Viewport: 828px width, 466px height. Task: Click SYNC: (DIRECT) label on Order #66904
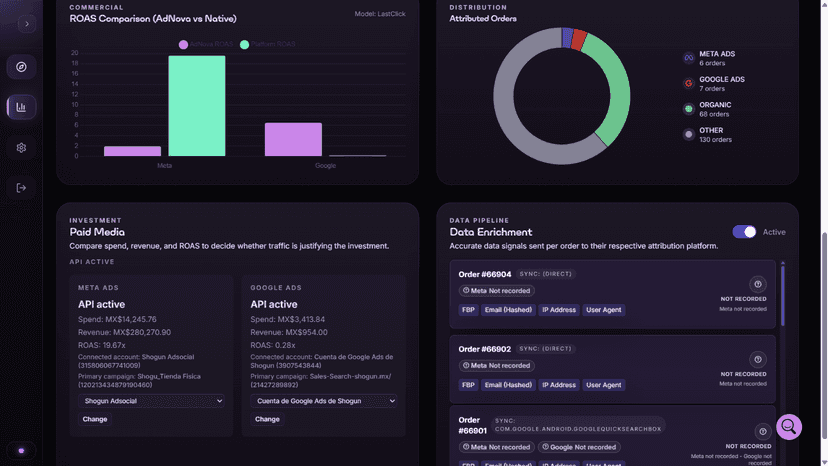545,274
